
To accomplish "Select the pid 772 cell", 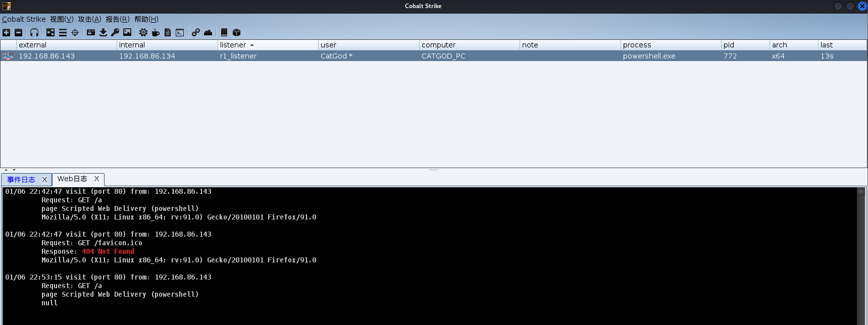I will (745, 56).
